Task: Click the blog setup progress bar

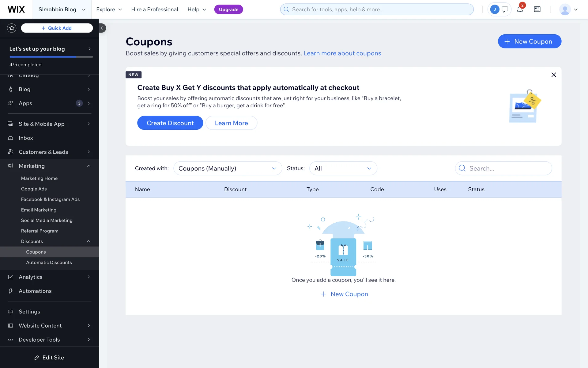Action: pyautogui.click(x=51, y=57)
